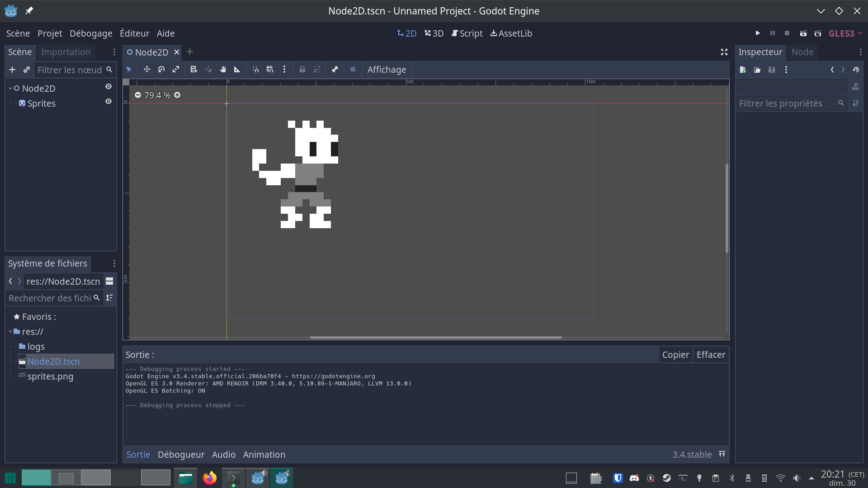Collapse the Node2D tree in the Scene dock

9,88
